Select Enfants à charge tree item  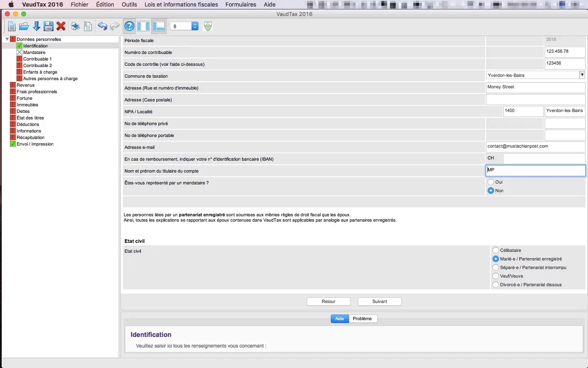(40, 72)
